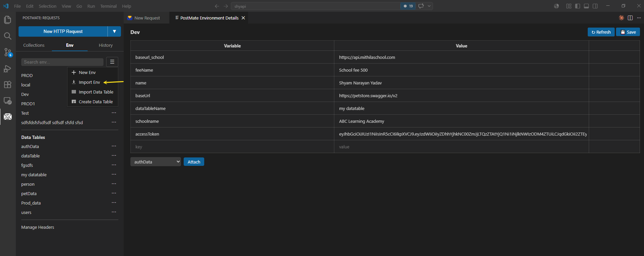Toggle Secondary Side Bar visibility
The height and width of the screenshot is (256, 644).
click(x=595, y=6)
